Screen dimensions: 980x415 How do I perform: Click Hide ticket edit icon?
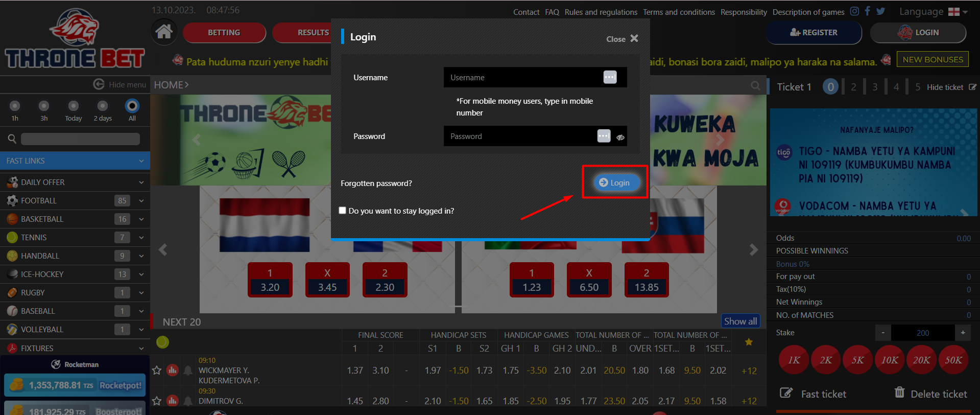972,87
